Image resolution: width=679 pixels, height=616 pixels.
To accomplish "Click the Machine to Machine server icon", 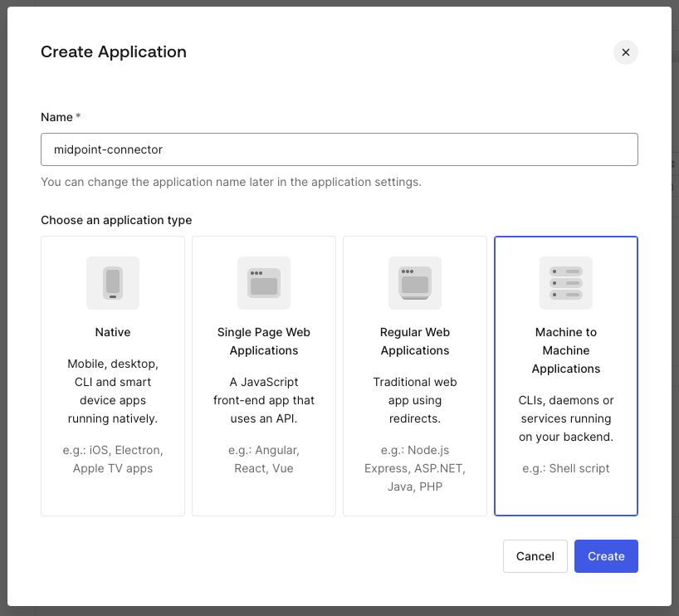I will coord(566,283).
